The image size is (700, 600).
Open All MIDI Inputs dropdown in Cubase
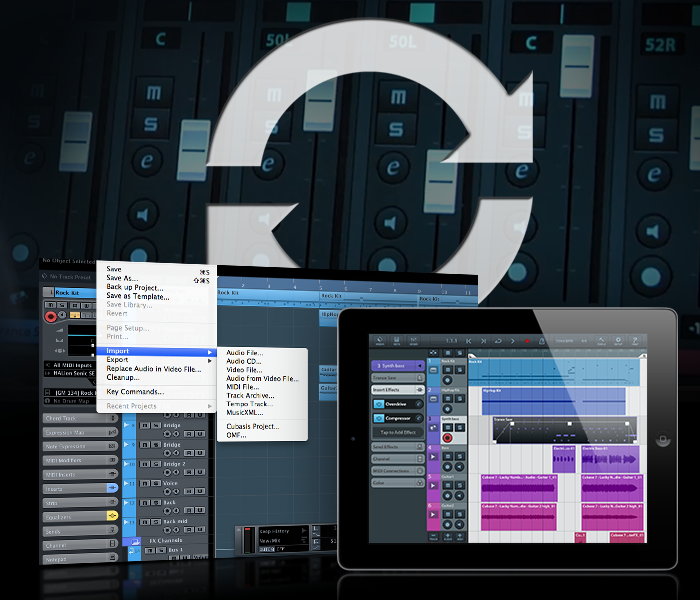coord(70,365)
